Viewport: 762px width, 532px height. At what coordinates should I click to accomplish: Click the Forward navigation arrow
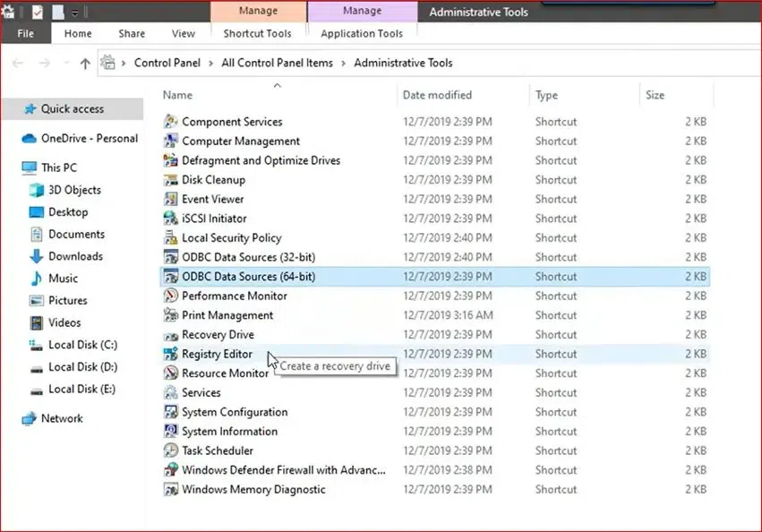[45, 64]
